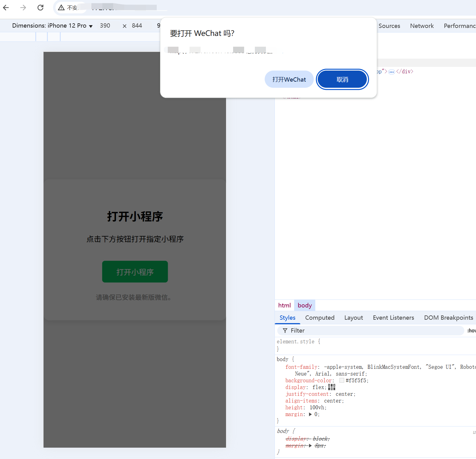Click the green 打开小程序 button on the page

click(135, 272)
